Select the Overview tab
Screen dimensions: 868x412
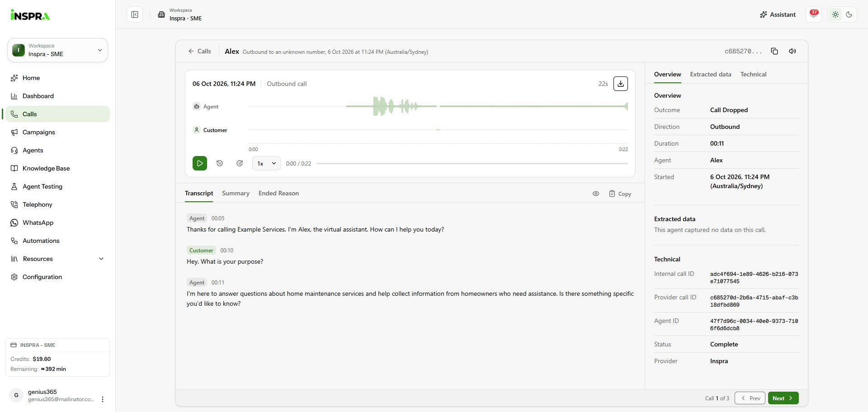click(x=667, y=74)
